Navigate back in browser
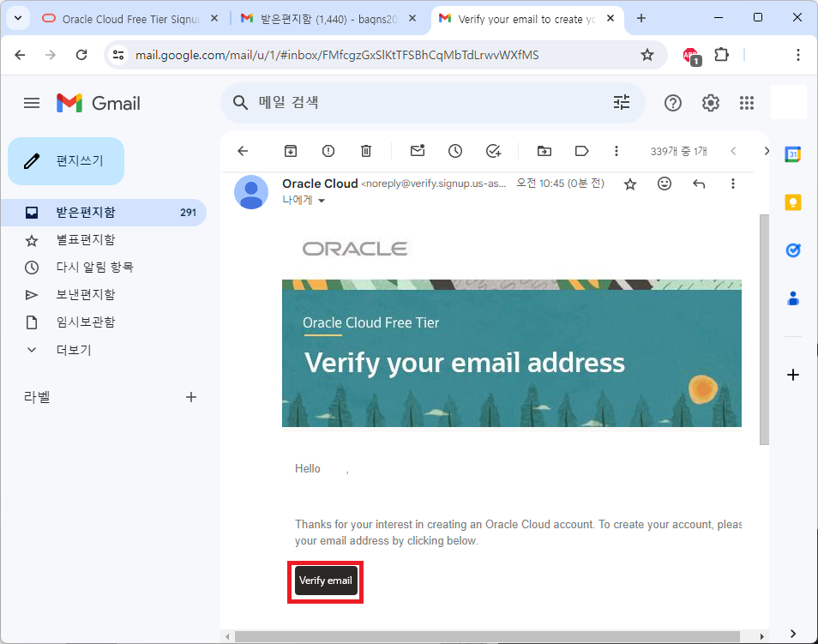 [20, 55]
